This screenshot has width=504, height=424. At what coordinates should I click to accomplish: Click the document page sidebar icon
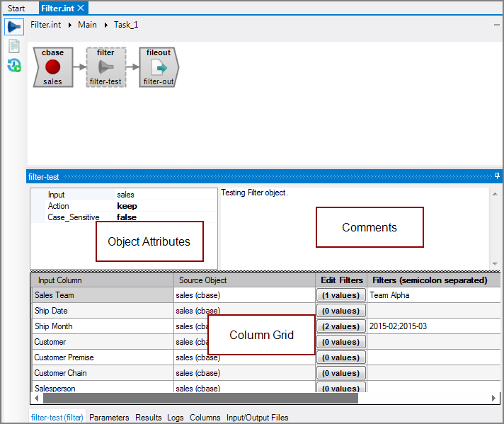tap(13, 46)
